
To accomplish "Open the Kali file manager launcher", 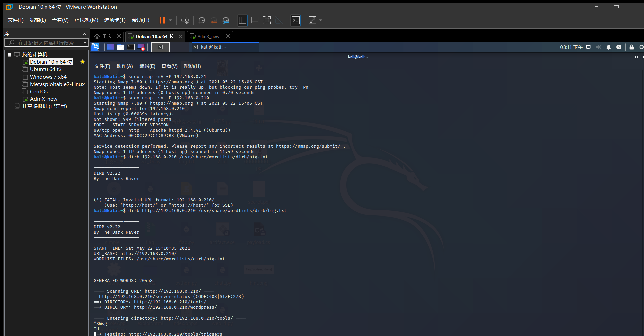I will click(121, 47).
